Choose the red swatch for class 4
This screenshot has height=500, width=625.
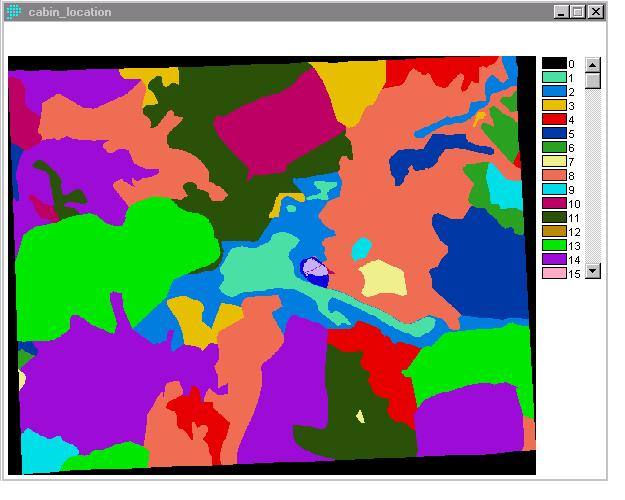tap(554, 119)
